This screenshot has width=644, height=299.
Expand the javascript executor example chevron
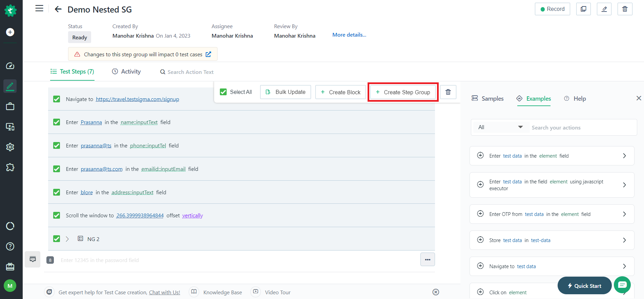[x=624, y=185]
